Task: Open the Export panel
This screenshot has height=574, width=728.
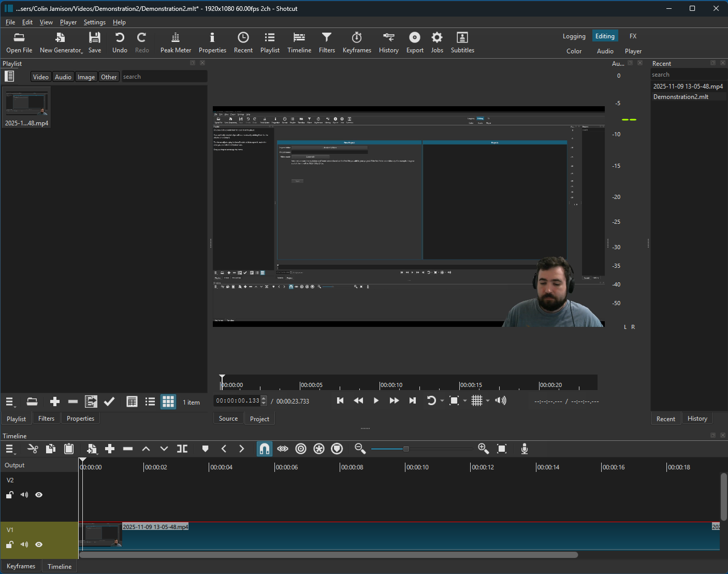Action: point(414,41)
